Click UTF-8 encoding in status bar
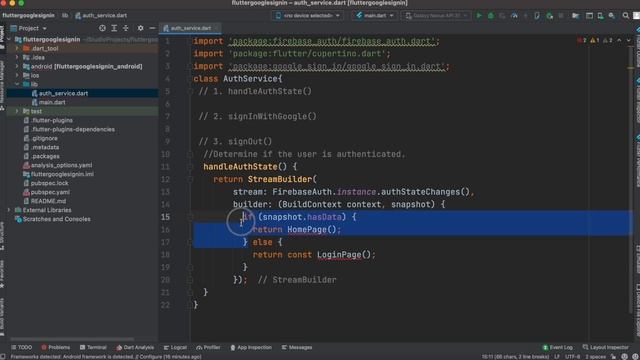This screenshot has width=640, height=360. (x=573, y=357)
